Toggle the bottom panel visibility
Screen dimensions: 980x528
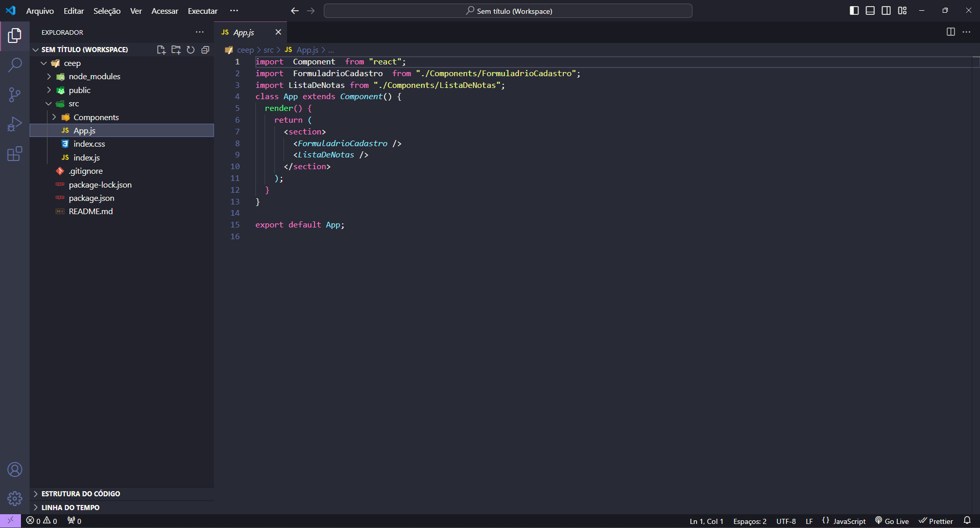pyautogui.click(x=870, y=11)
